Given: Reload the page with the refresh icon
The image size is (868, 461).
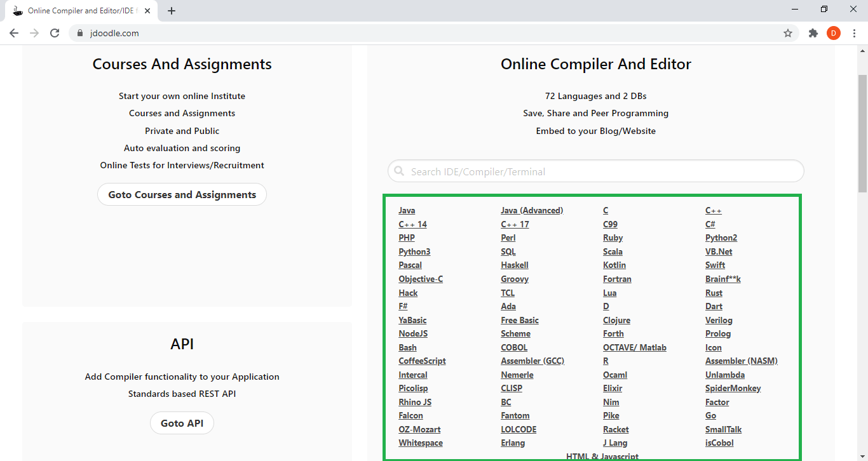Looking at the screenshot, I should point(55,33).
